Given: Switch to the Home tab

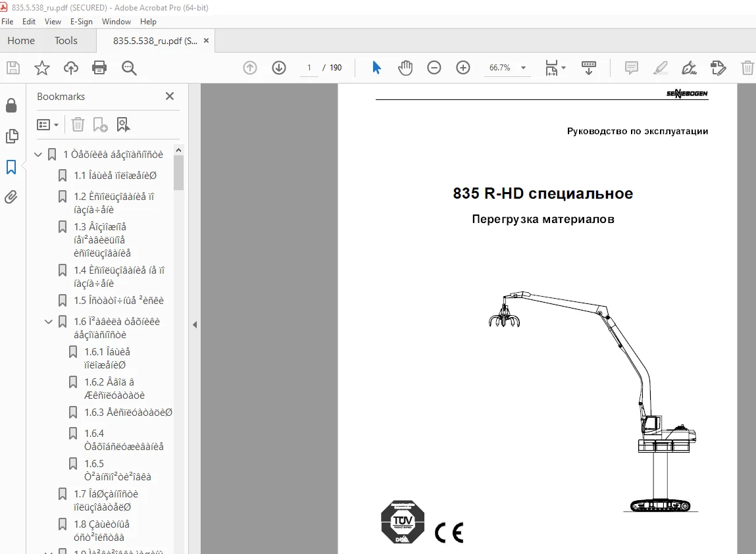Looking at the screenshot, I should (x=21, y=41).
